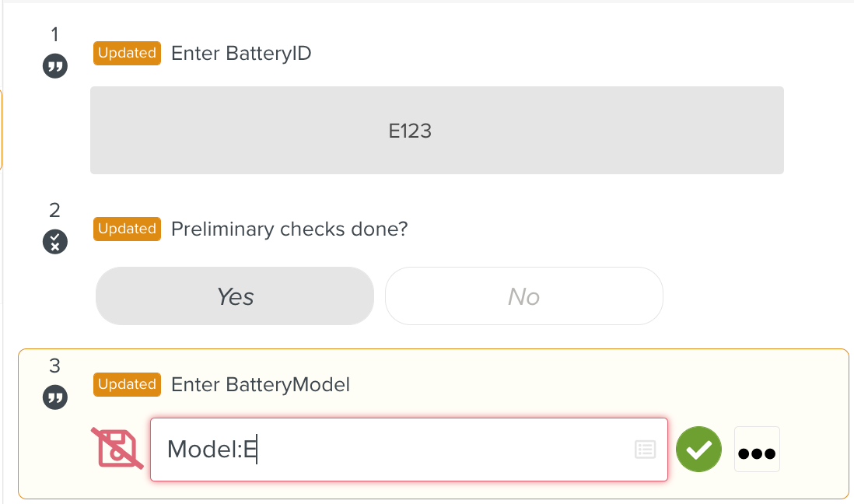The image size is (854, 504).
Task: Click the quote icon beside step 1
Action: [55, 66]
